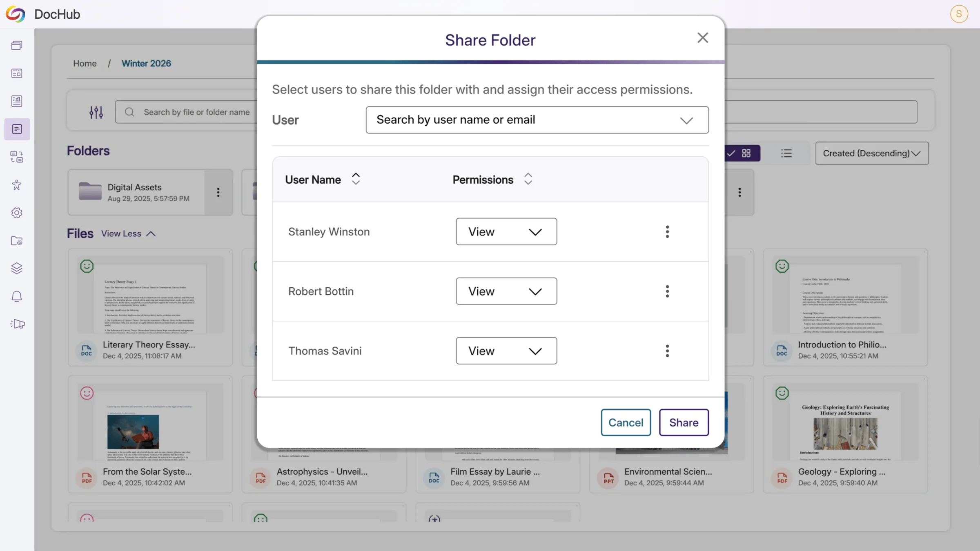Open search filters via the sliders icon

click(x=96, y=112)
